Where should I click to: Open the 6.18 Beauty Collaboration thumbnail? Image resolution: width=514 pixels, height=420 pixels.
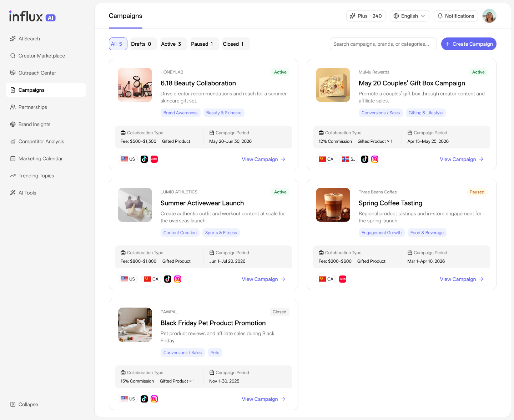pos(135,85)
